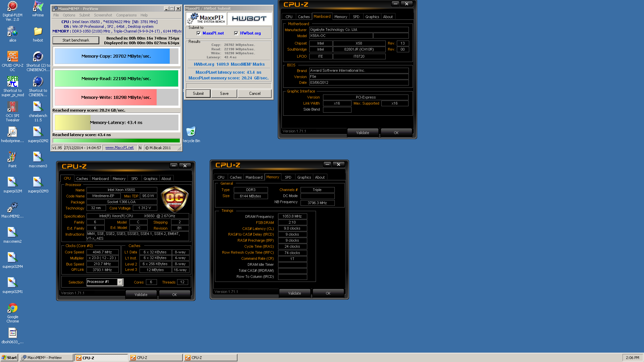Click the Memory-Latency result bar

coord(116,123)
